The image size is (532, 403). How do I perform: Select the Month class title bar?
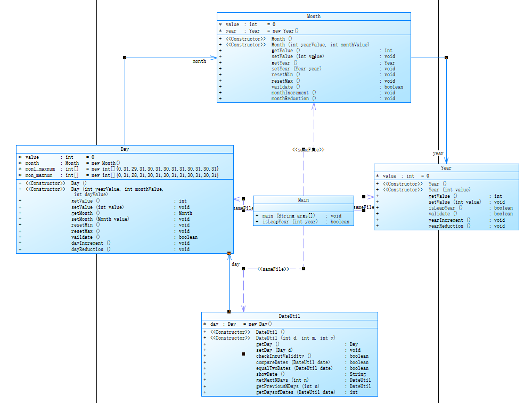coord(314,17)
